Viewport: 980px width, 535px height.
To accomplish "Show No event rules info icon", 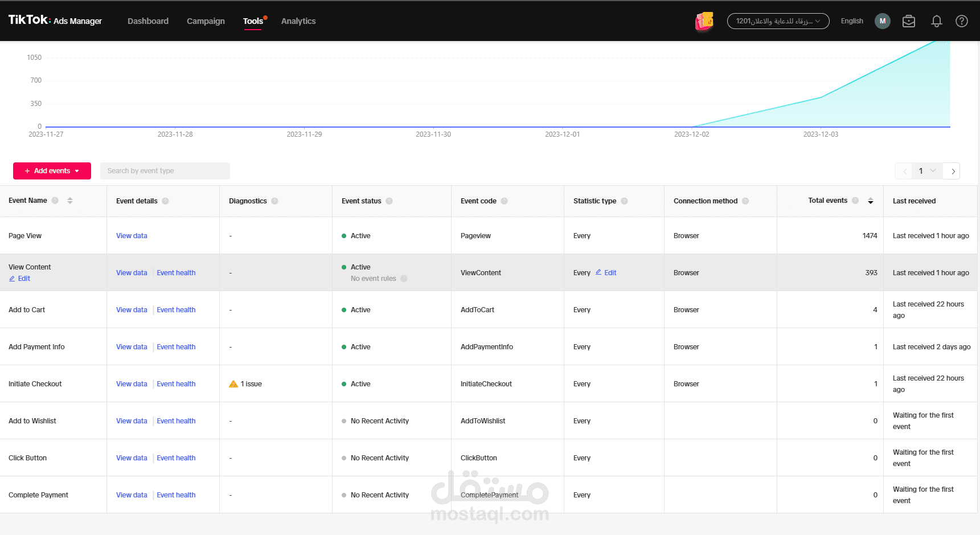I will tap(404, 279).
